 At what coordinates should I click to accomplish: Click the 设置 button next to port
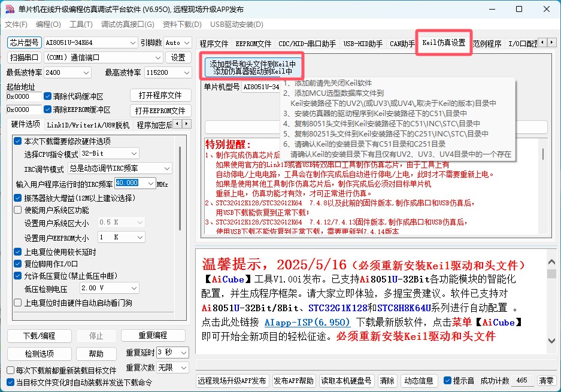(178, 57)
